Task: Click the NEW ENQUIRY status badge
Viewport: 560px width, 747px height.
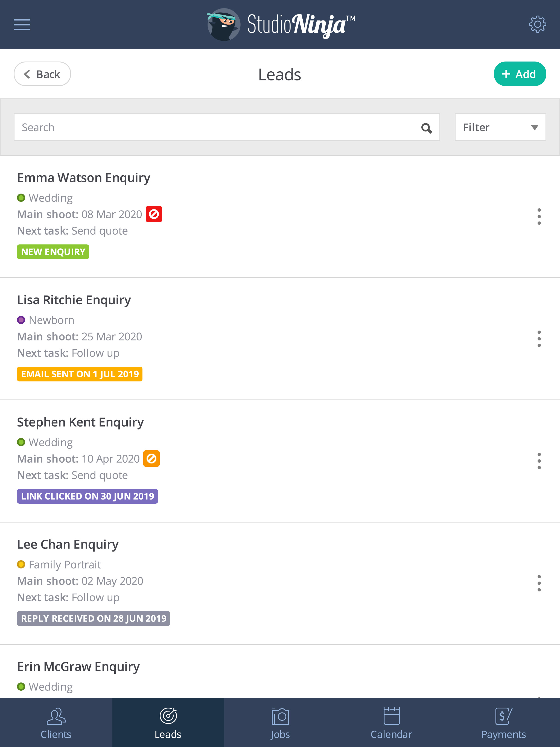Action: coord(53,252)
